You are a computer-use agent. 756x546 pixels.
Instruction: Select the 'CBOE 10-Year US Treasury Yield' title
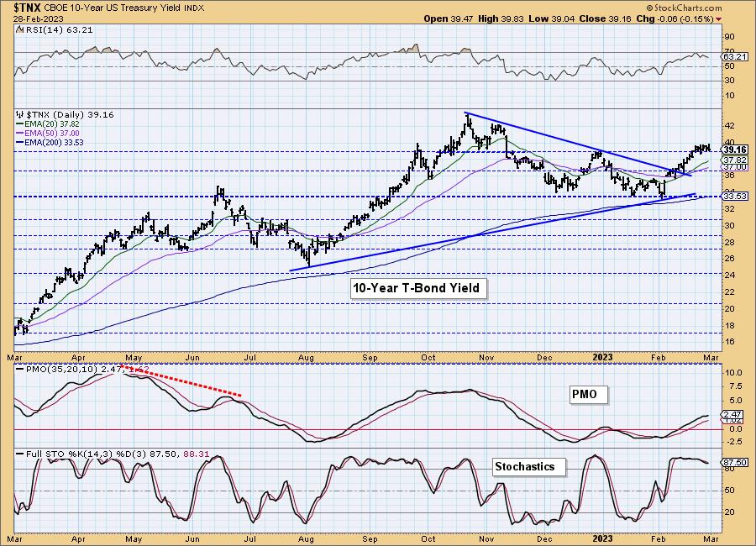tap(113, 8)
